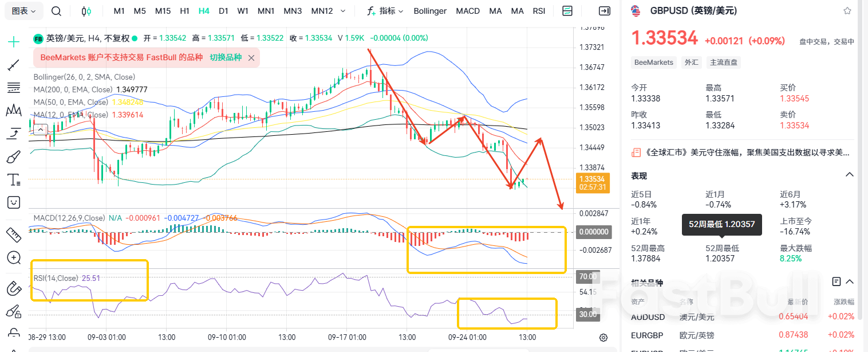Add GBPUSD to favorites with star

click(x=847, y=11)
